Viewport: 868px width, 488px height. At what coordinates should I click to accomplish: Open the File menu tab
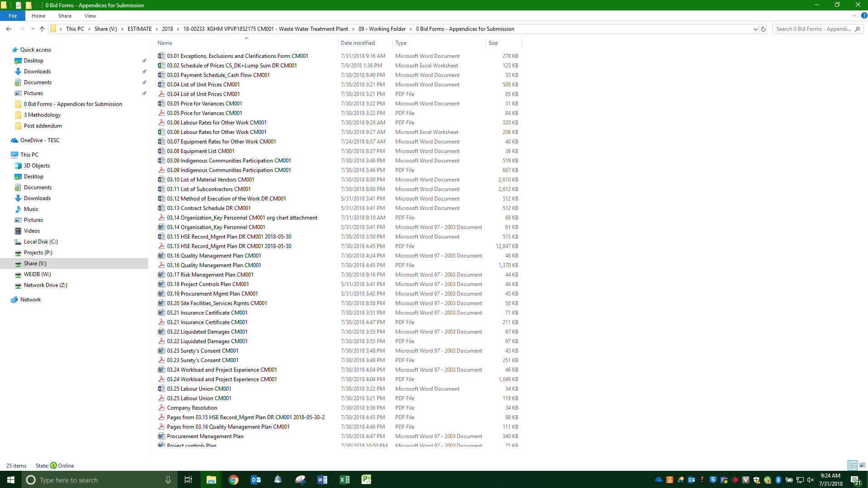click(x=13, y=16)
